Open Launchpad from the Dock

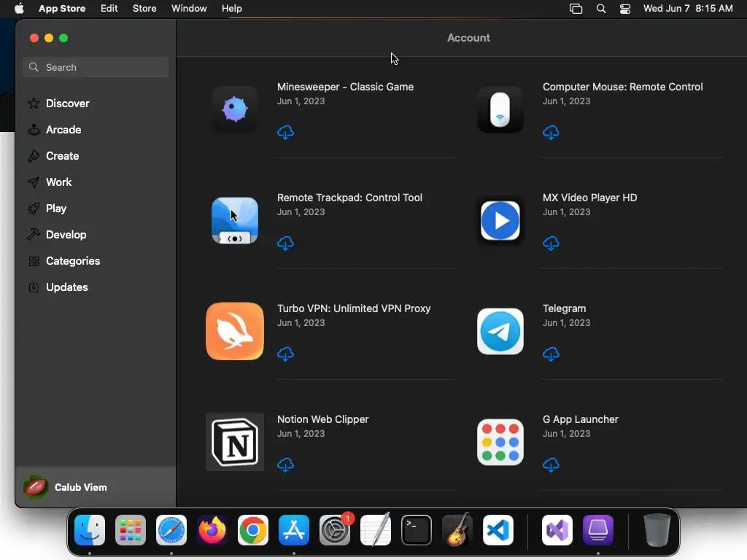[x=131, y=530]
